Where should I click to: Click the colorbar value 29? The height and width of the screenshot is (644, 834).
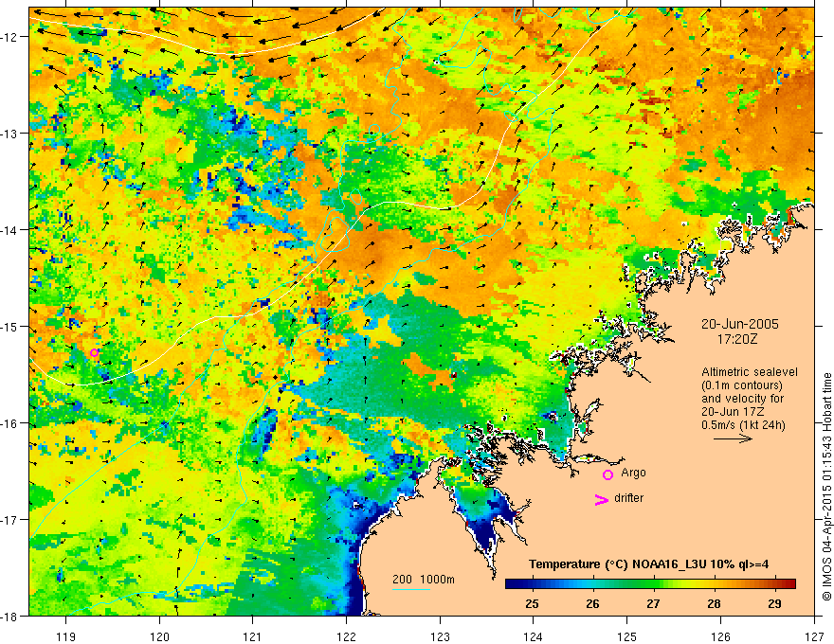[774, 603]
